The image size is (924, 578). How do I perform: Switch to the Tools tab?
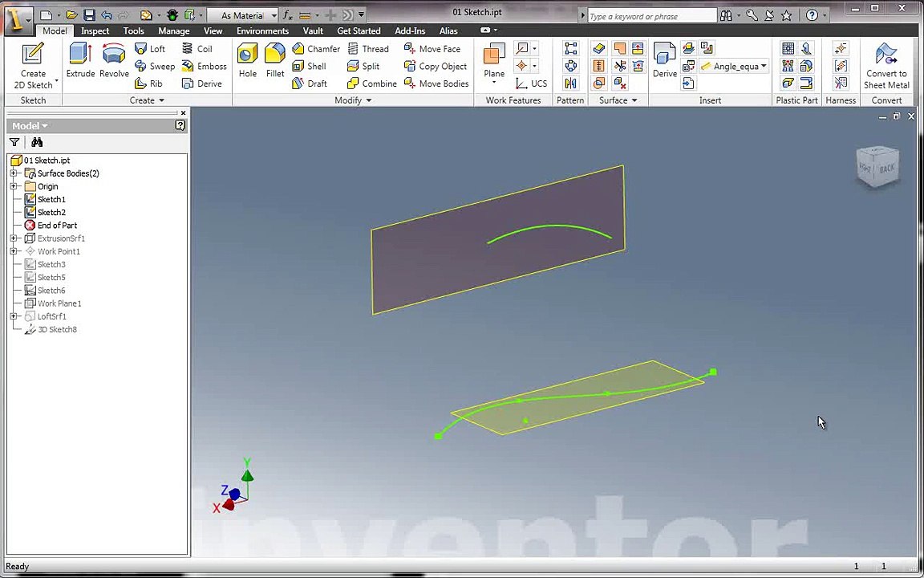[134, 31]
